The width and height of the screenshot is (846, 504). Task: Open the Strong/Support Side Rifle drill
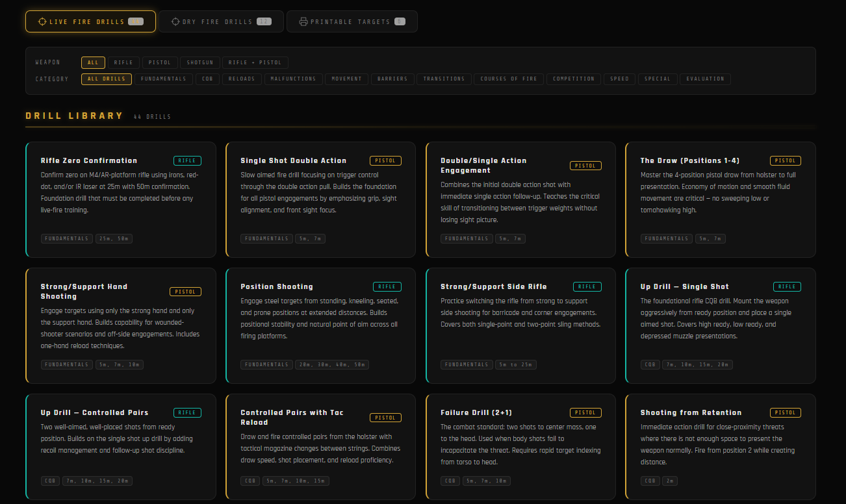pyautogui.click(x=520, y=325)
